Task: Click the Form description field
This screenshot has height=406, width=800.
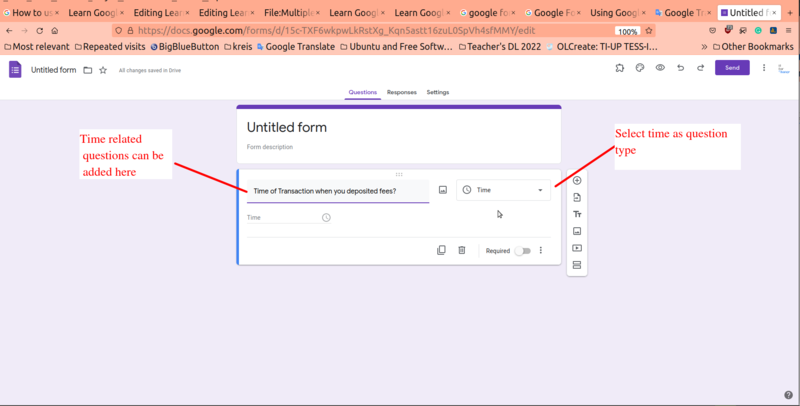Action: coord(270,147)
